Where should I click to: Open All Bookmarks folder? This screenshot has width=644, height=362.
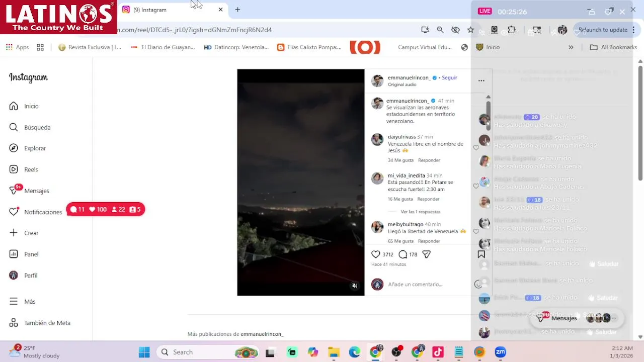(x=613, y=47)
